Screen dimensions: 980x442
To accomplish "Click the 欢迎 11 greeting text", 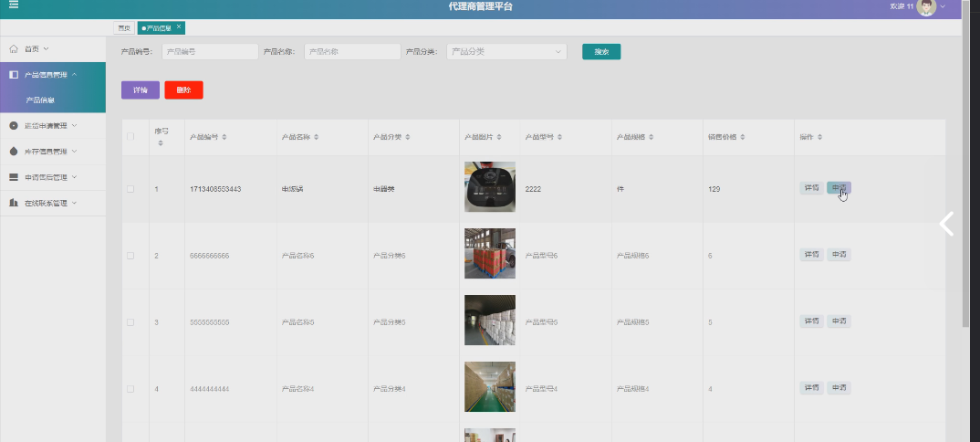I will (902, 5).
